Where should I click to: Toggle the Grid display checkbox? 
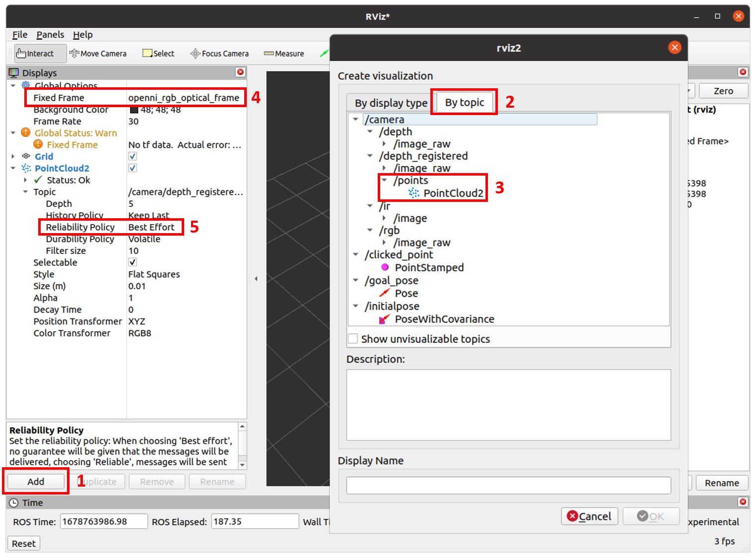[133, 156]
